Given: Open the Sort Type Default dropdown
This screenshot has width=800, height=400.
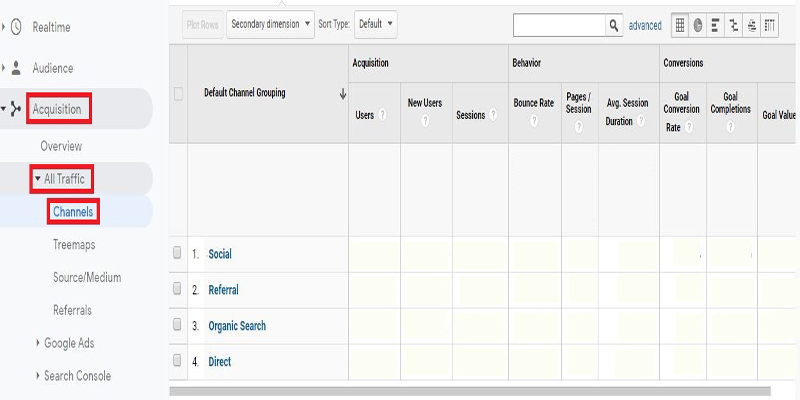Looking at the screenshot, I should 376,24.
